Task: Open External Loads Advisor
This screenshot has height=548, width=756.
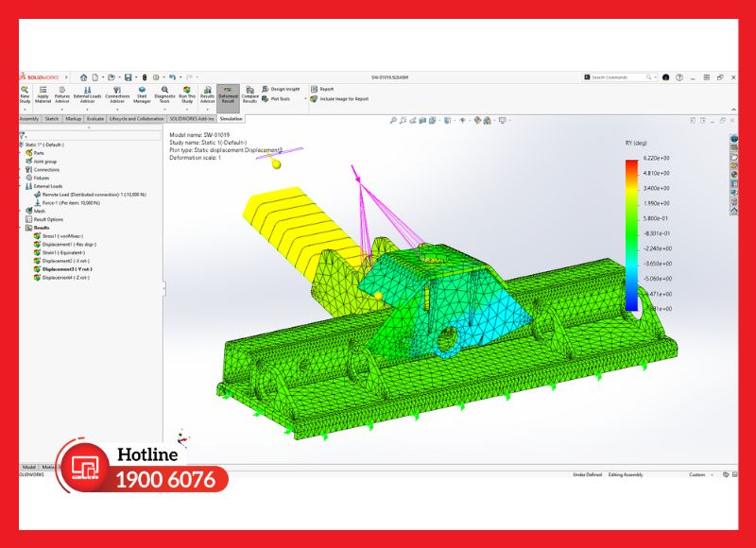Action: pyautogui.click(x=87, y=94)
